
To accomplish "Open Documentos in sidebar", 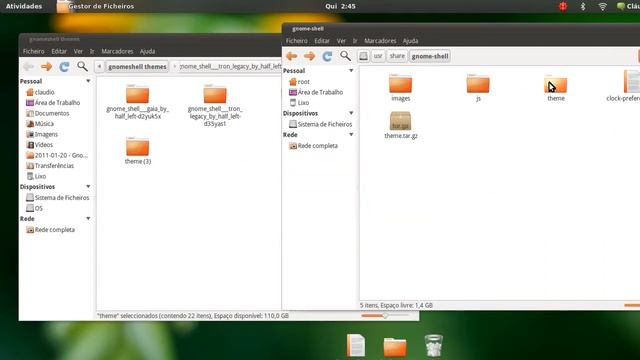I will click(47, 113).
